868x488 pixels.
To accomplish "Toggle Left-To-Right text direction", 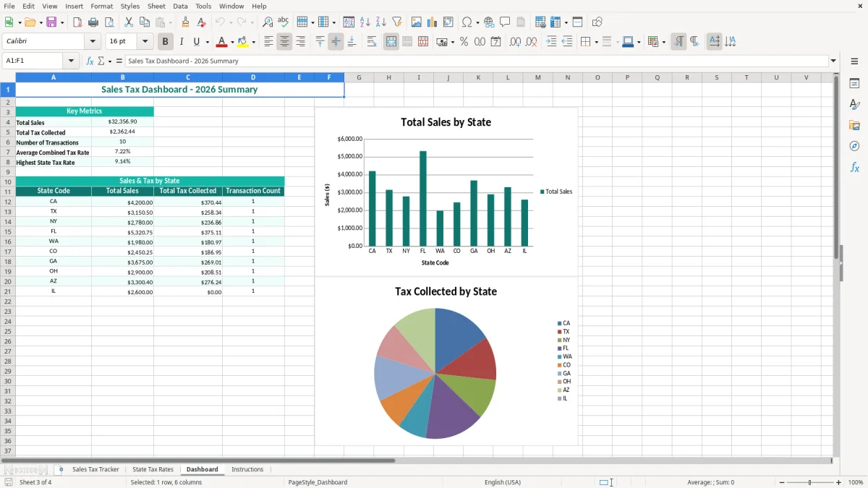I will click(678, 42).
